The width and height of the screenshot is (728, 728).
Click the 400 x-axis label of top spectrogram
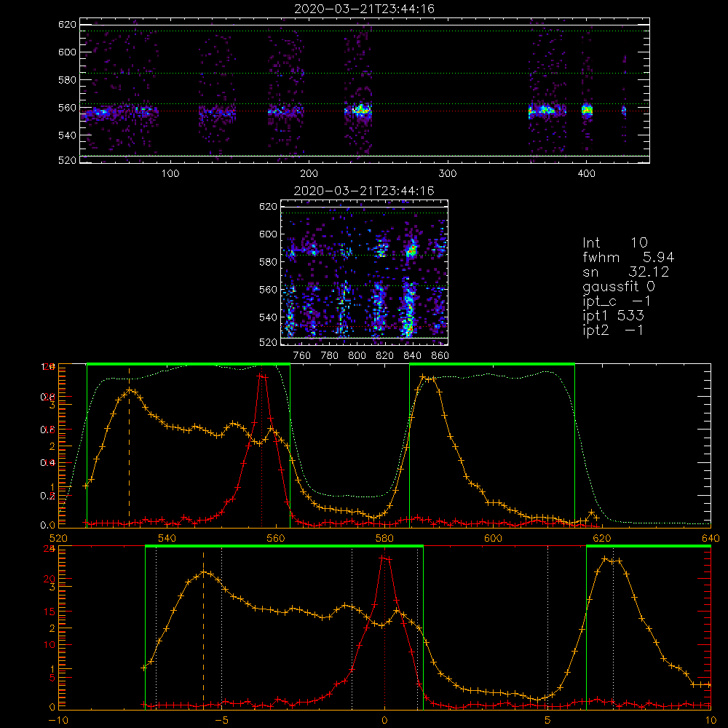click(586, 174)
